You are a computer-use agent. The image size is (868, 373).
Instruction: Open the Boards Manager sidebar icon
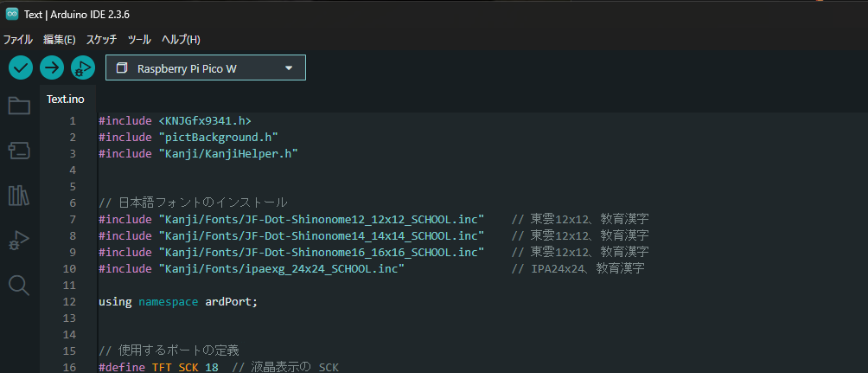(19, 151)
